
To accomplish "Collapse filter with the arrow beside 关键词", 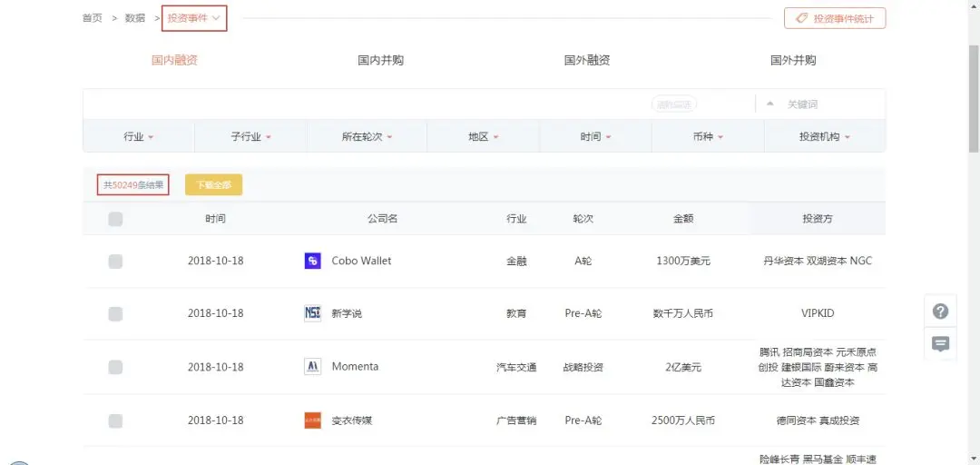I will [770, 104].
